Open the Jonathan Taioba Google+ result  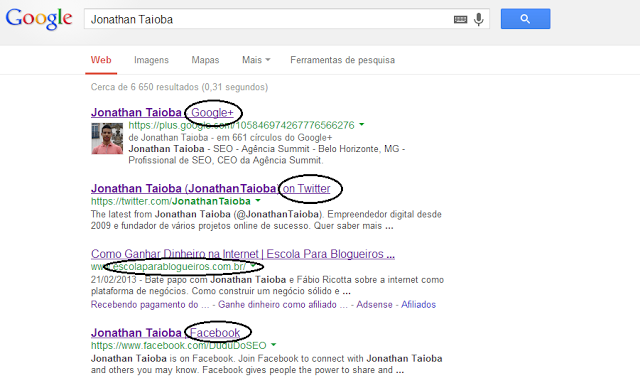pyautogui.click(x=162, y=112)
